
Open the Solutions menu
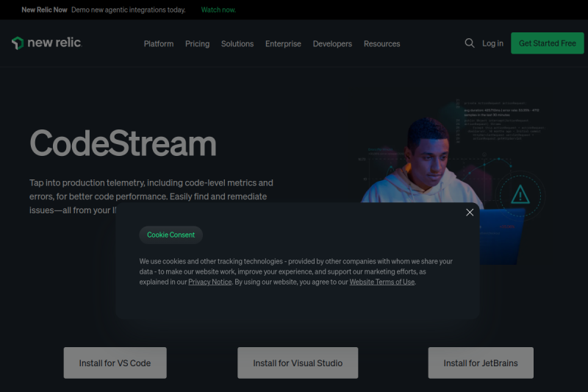click(x=237, y=44)
